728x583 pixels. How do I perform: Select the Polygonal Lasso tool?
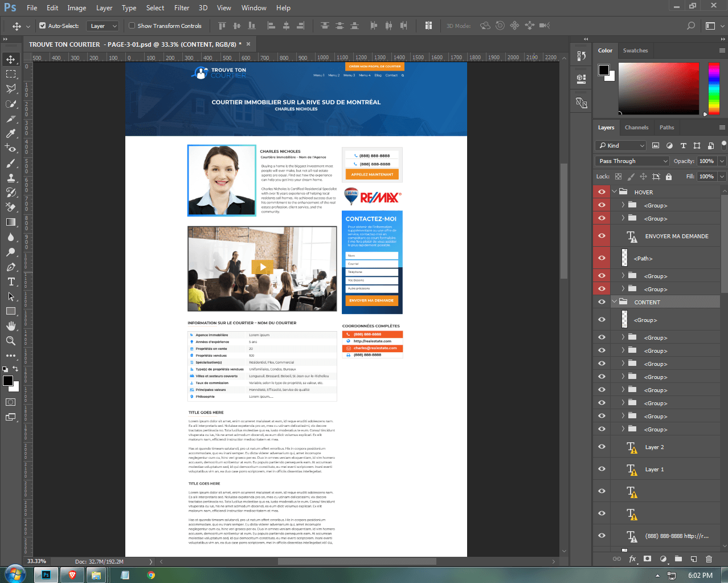(11, 89)
